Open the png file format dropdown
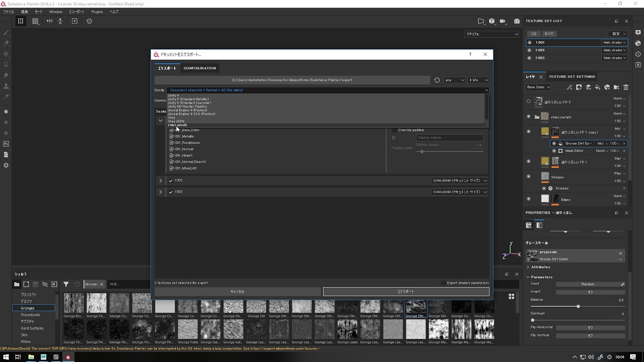 [455, 80]
